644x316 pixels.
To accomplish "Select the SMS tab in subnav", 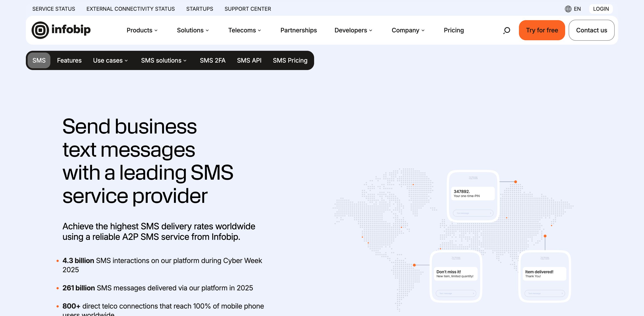I will click(x=39, y=60).
